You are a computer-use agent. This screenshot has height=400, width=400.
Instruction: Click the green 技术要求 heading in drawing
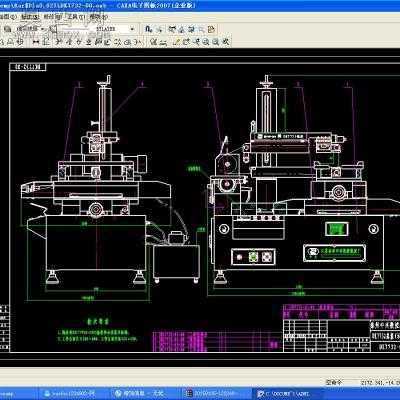coord(98,321)
